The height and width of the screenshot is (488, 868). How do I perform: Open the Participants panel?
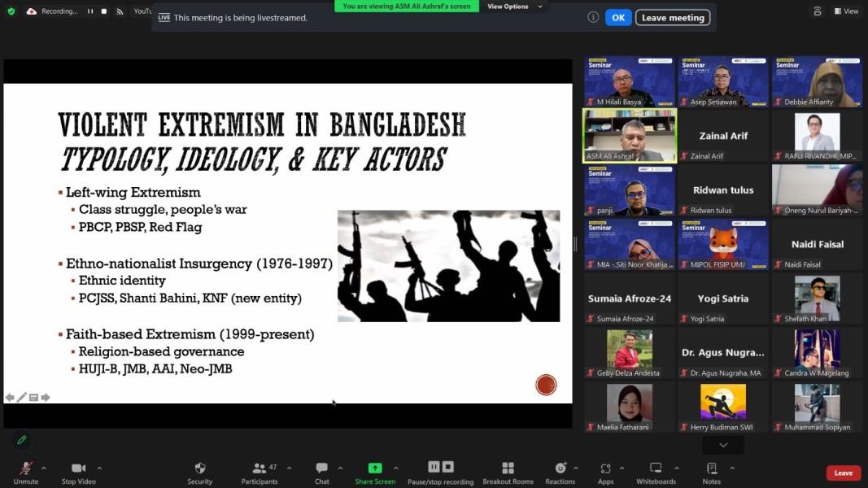pyautogui.click(x=259, y=473)
